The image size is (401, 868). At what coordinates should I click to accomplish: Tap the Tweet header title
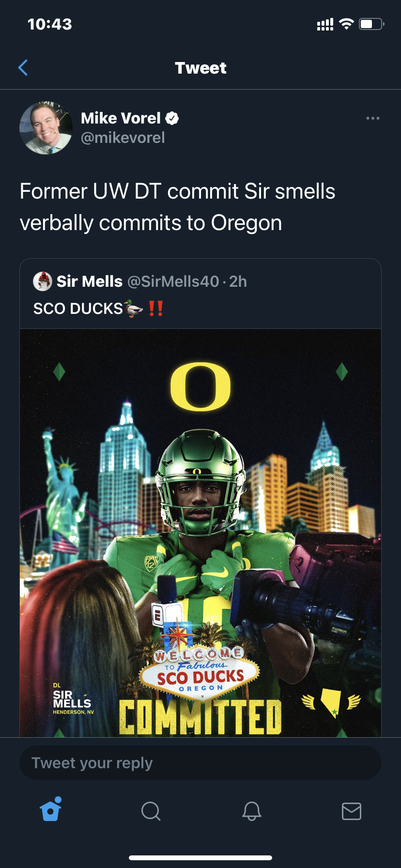(200, 68)
